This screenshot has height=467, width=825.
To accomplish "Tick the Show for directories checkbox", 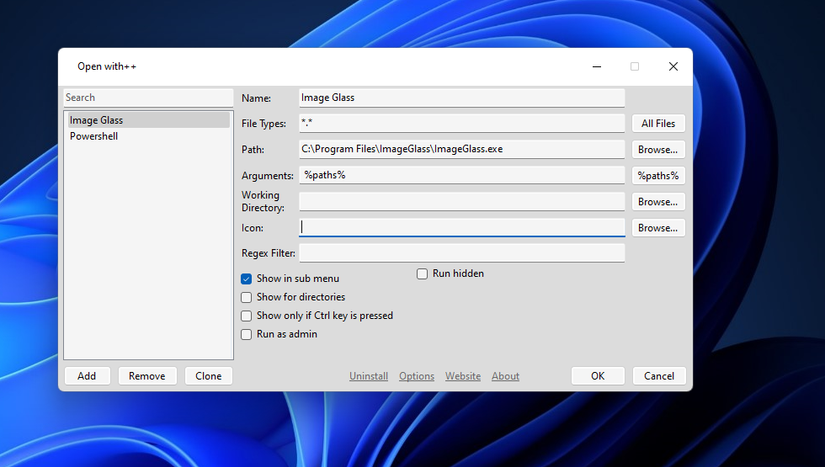I will click(246, 297).
